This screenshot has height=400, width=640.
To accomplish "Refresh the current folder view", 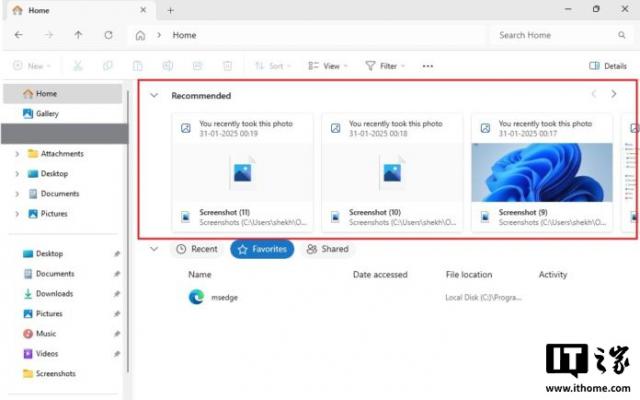I will (x=108, y=35).
